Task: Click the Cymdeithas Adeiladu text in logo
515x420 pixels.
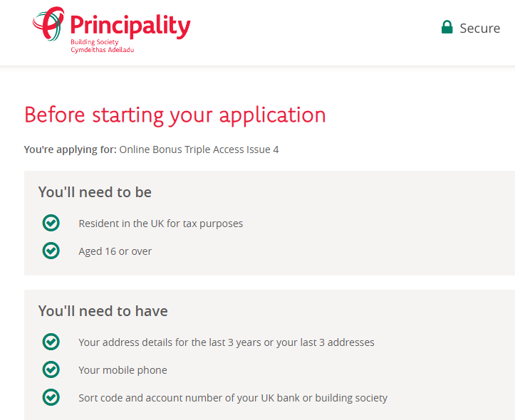Action: 103,51
